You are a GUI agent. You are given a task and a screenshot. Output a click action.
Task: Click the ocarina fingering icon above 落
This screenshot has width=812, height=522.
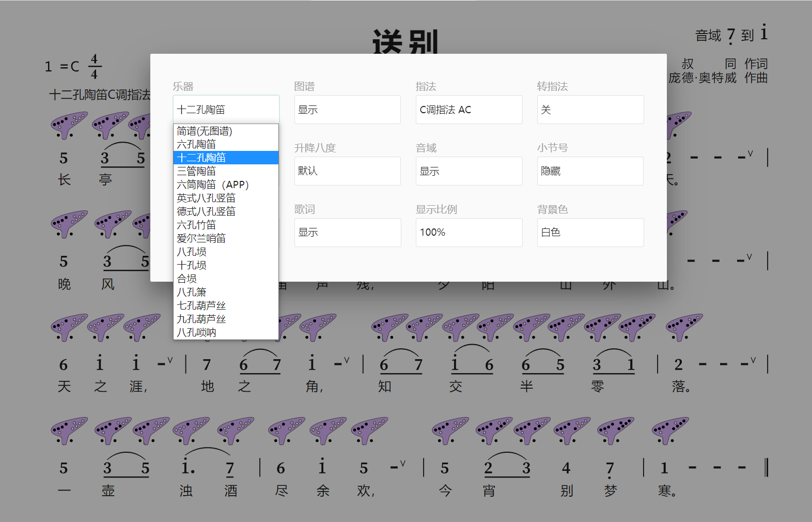pos(684,327)
